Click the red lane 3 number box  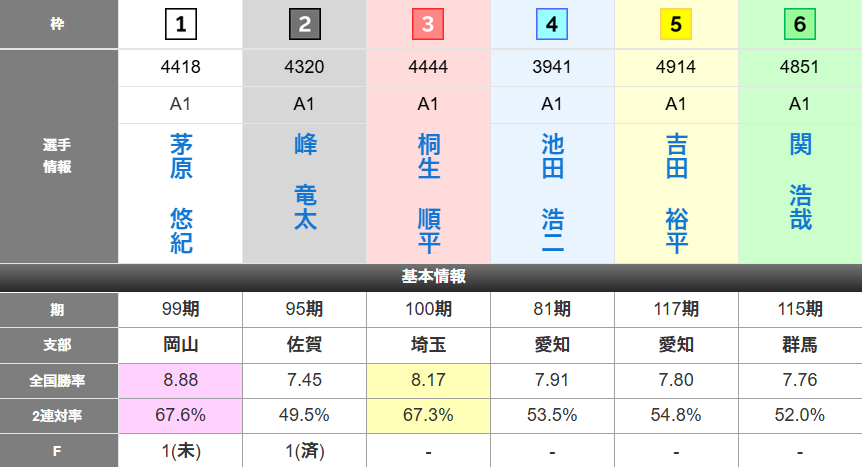(428, 24)
